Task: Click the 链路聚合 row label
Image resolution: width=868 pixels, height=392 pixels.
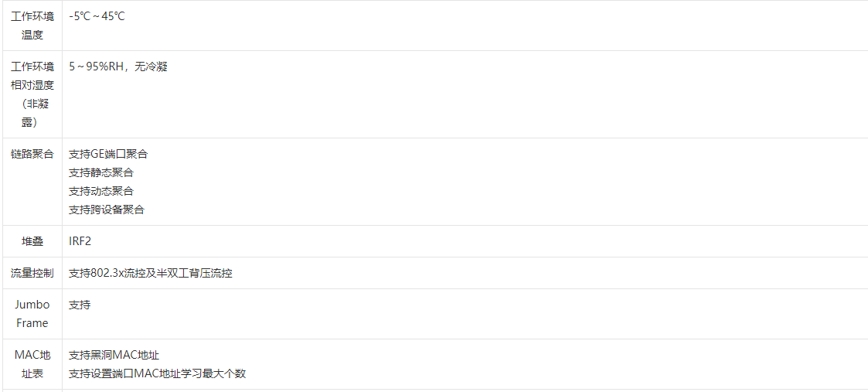Action: 32,154
